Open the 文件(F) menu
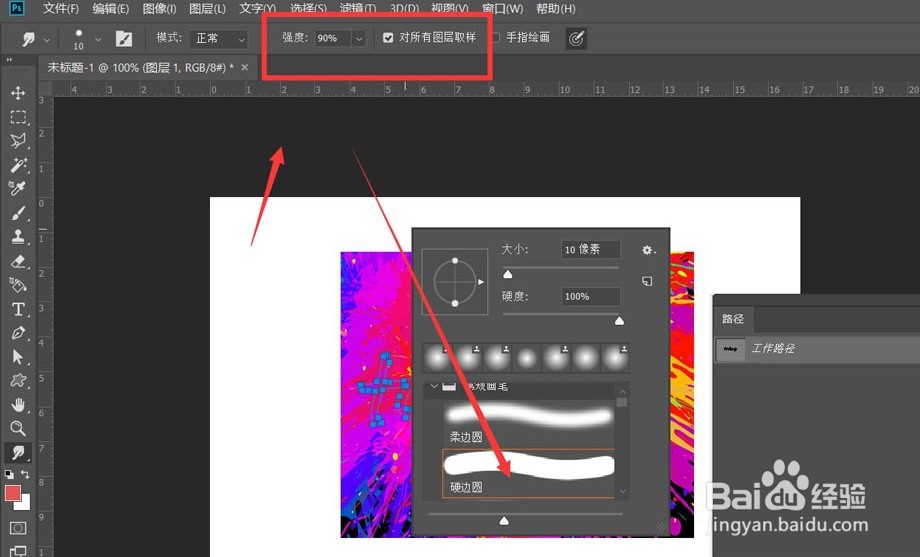This screenshot has height=557, width=920. point(60,9)
